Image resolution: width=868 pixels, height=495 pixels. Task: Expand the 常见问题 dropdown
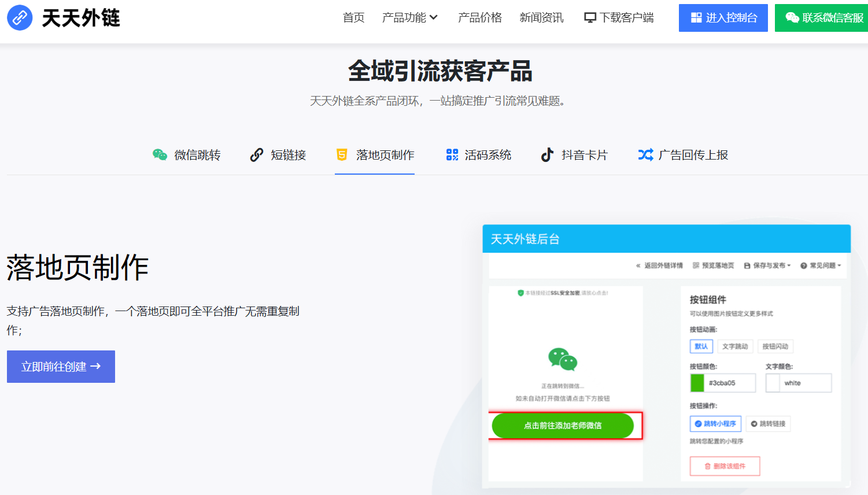821,265
